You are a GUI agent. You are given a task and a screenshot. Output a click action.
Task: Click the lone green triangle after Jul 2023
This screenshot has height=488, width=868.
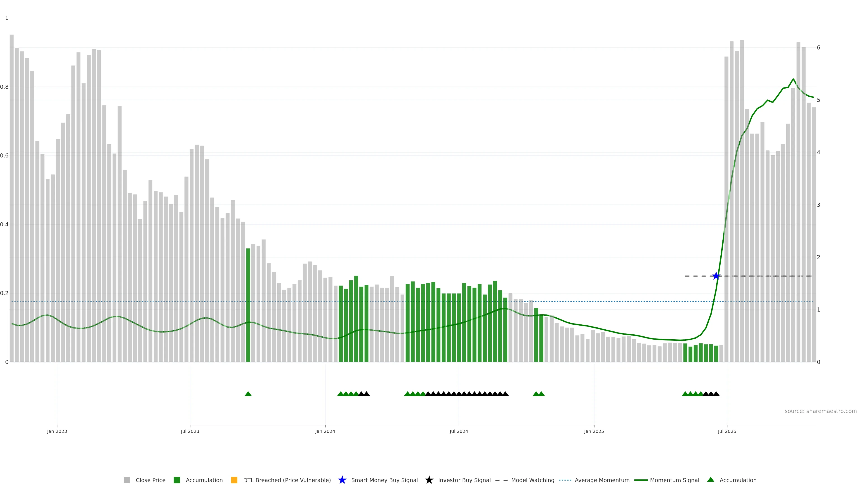[x=248, y=394]
